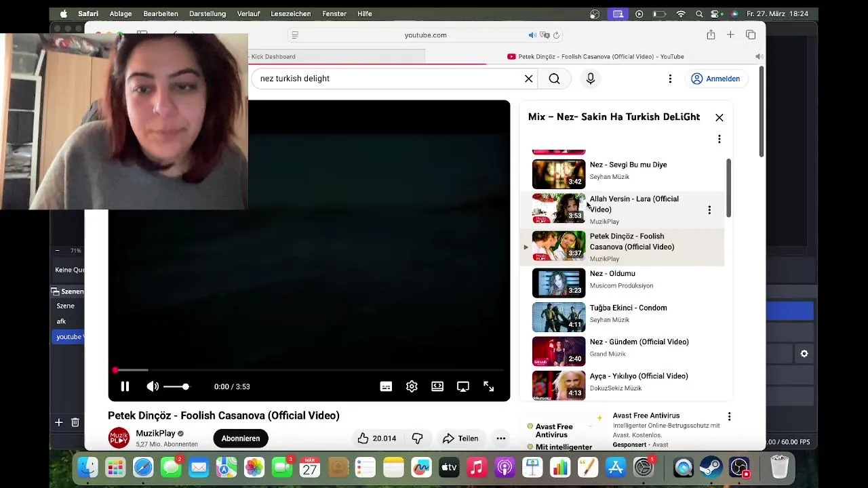Play Tuğba Ekinci - Condom from playlist

622,317
